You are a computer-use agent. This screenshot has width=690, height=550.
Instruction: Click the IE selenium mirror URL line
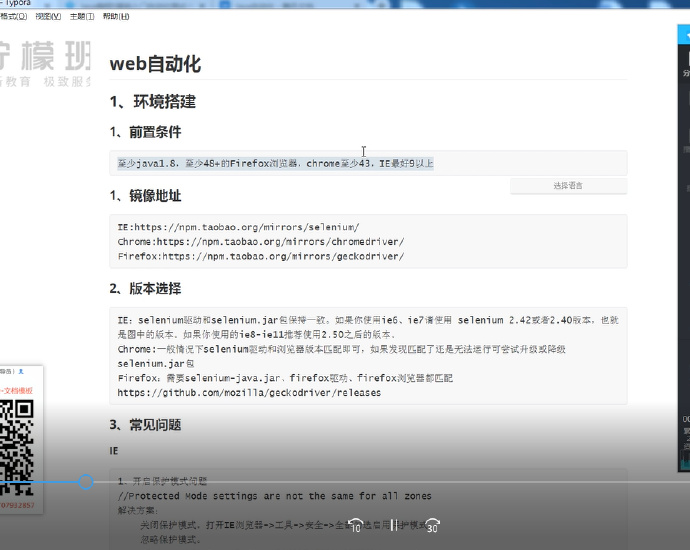click(239, 227)
